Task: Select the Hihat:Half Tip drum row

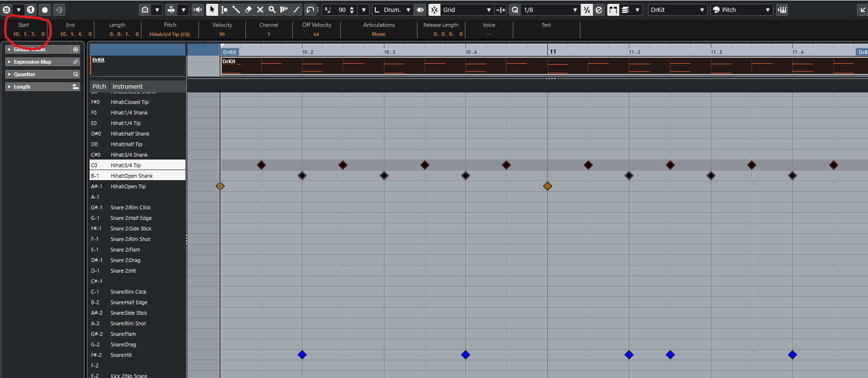Action: 138,144
